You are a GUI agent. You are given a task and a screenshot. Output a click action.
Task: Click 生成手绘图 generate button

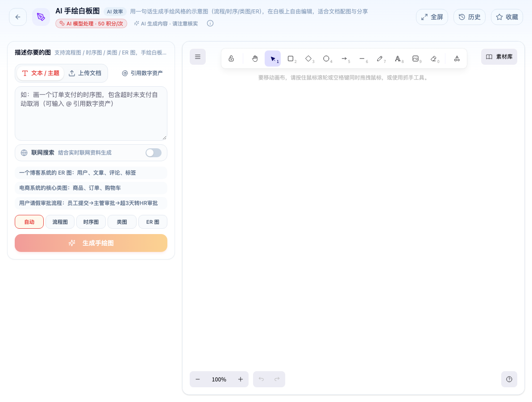[91, 243]
